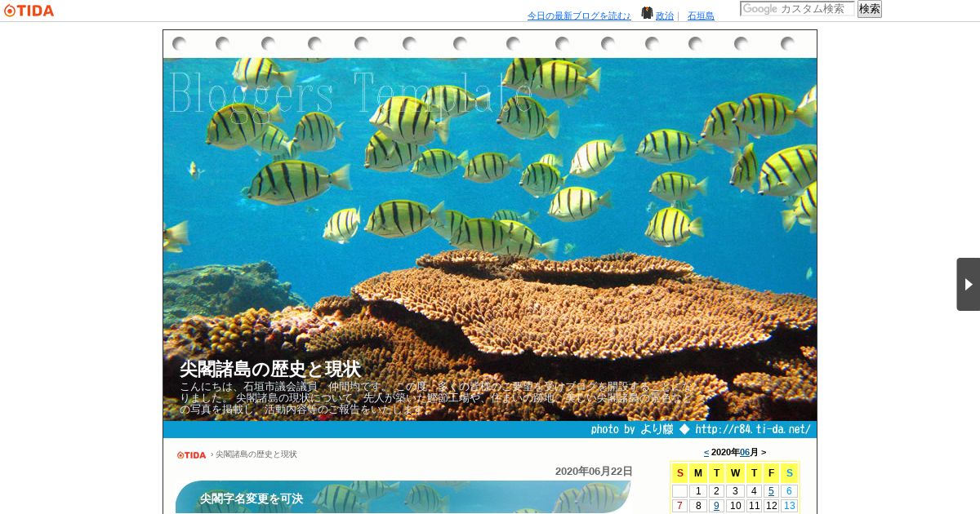Click the next month arrow in calendar

point(764,452)
